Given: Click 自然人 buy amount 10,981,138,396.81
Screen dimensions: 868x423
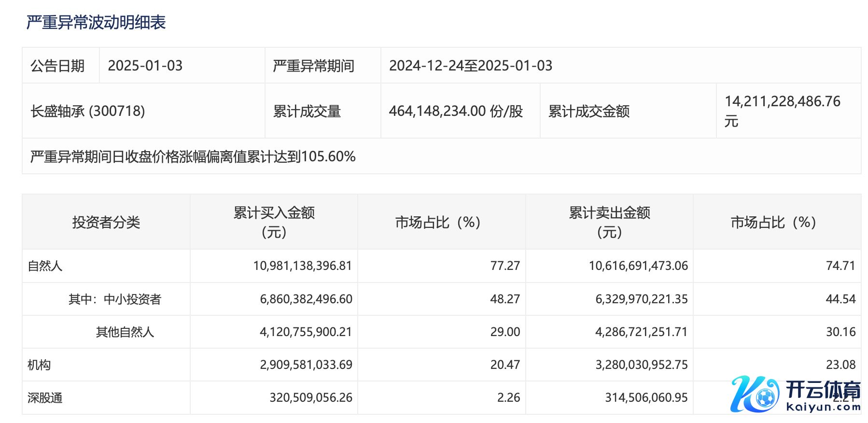Looking at the screenshot, I should [x=302, y=266].
